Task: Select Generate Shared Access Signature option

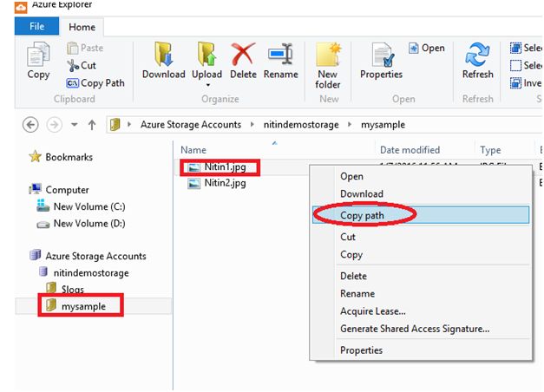Action: click(415, 329)
